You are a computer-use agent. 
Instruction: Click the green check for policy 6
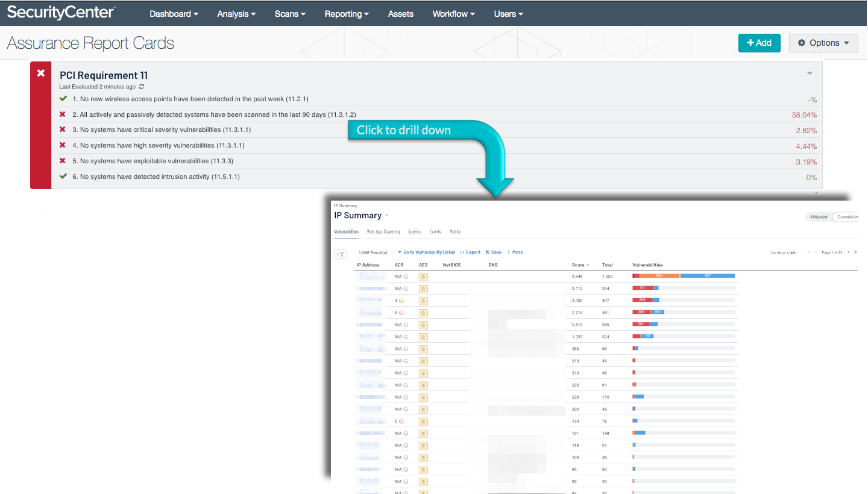coord(63,177)
